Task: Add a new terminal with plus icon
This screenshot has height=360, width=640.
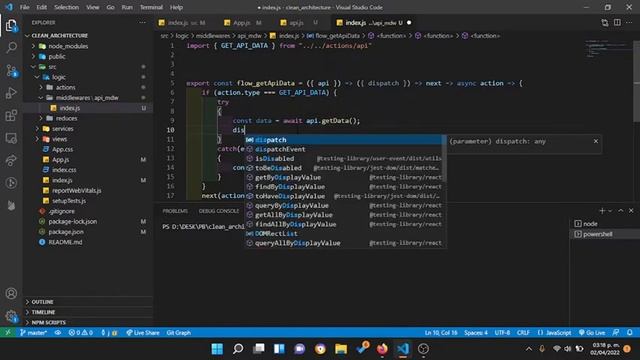Action: point(602,211)
